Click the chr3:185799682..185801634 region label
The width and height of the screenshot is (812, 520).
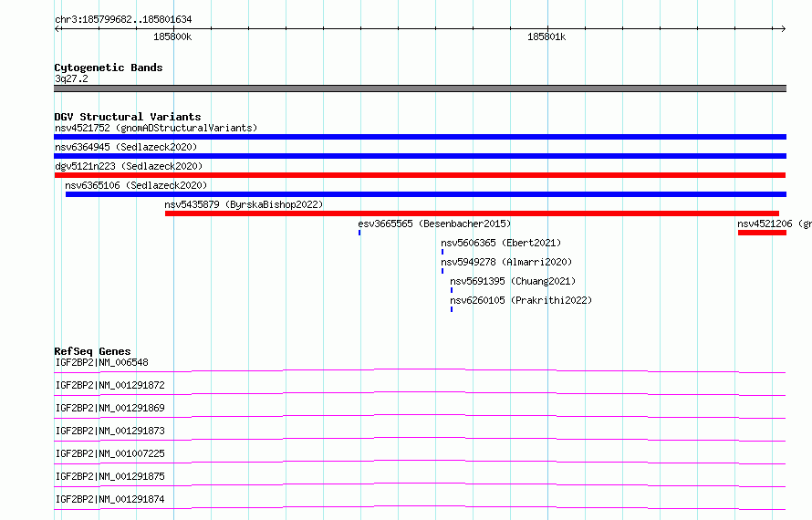[123, 20]
